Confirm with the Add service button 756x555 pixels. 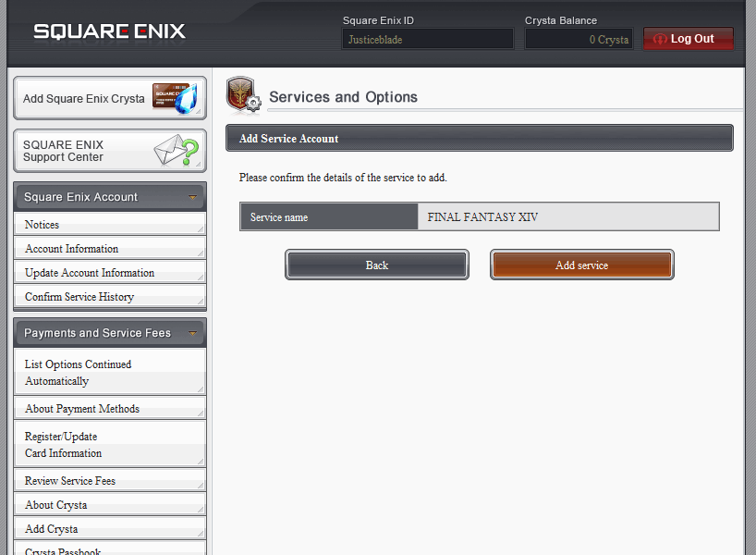(581, 265)
